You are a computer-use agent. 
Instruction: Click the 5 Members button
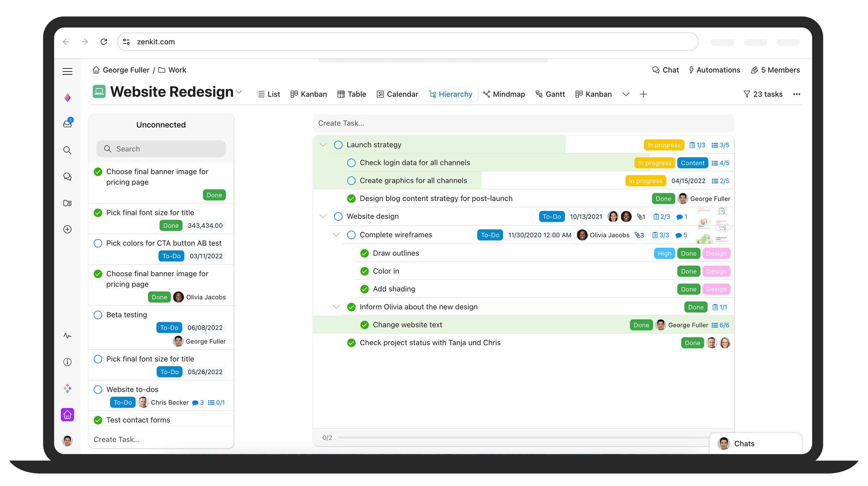[x=775, y=70]
